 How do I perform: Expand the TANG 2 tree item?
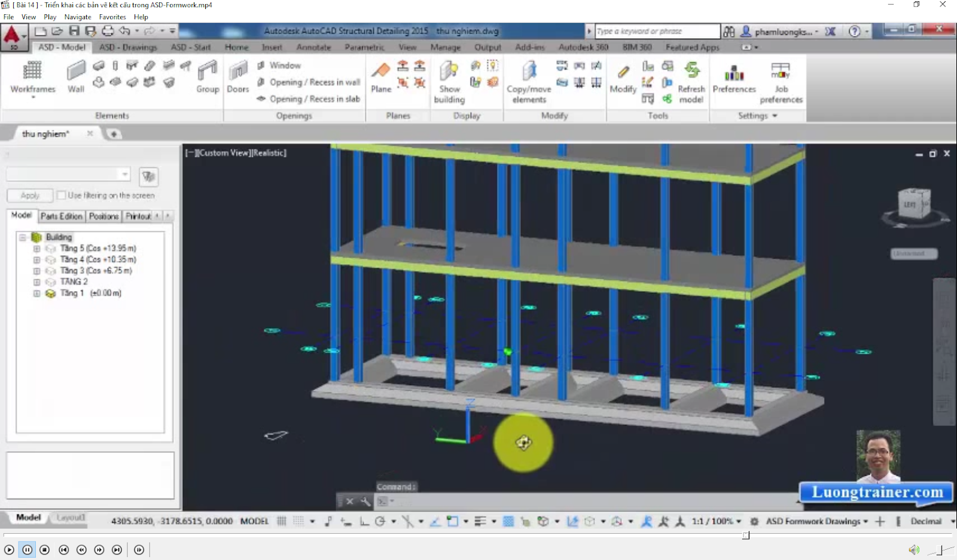coord(36,281)
